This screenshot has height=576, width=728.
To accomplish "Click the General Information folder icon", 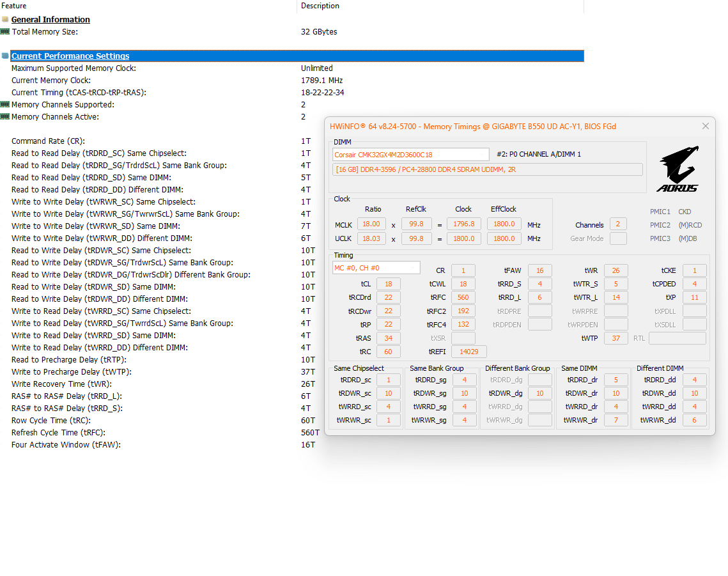I will pyautogui.click(x=5, y=20).
